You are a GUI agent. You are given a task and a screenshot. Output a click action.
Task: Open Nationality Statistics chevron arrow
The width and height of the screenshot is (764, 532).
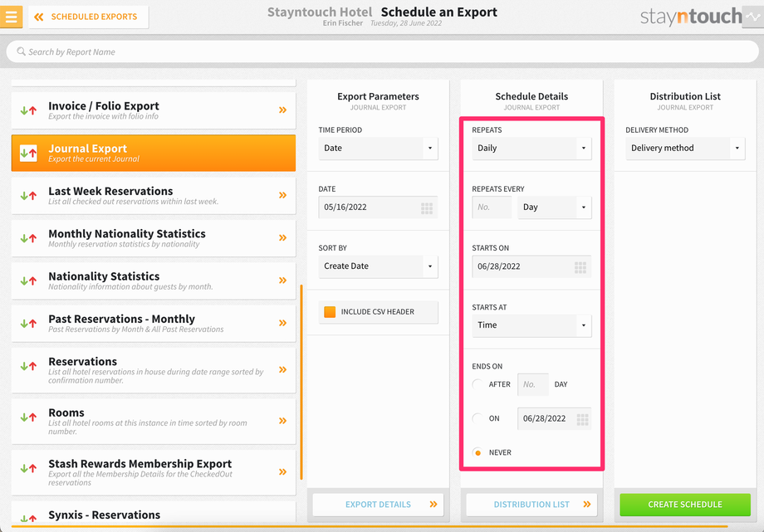(x=282, y=281)
